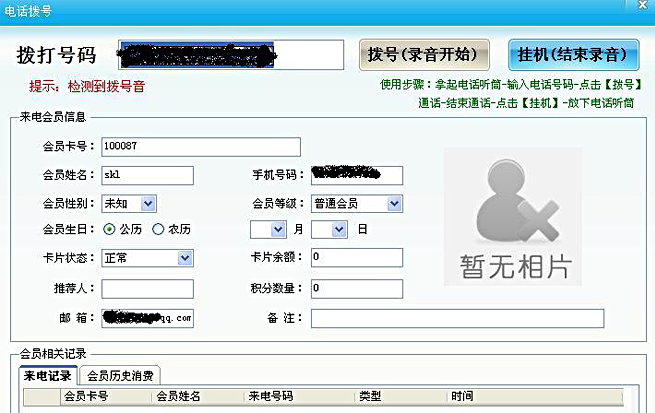Expand the birthday day (日) dropdown
Viewport: 655px width, 413px height.
click(340, 230)
